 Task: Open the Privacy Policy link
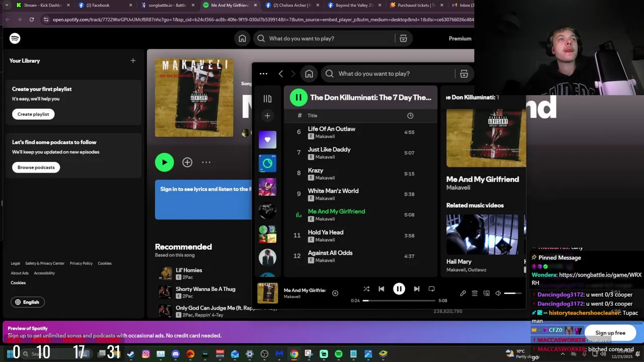point(81,263)
